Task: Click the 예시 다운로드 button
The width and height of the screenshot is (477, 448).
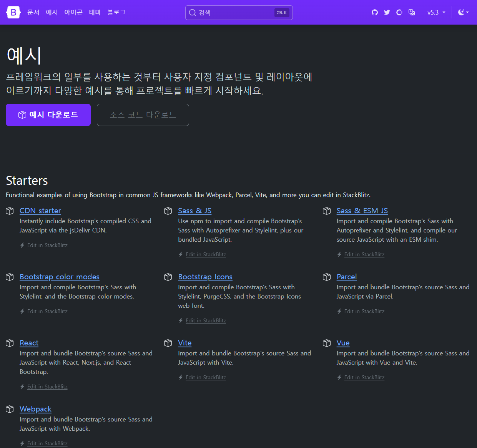Action: point(48,115)
